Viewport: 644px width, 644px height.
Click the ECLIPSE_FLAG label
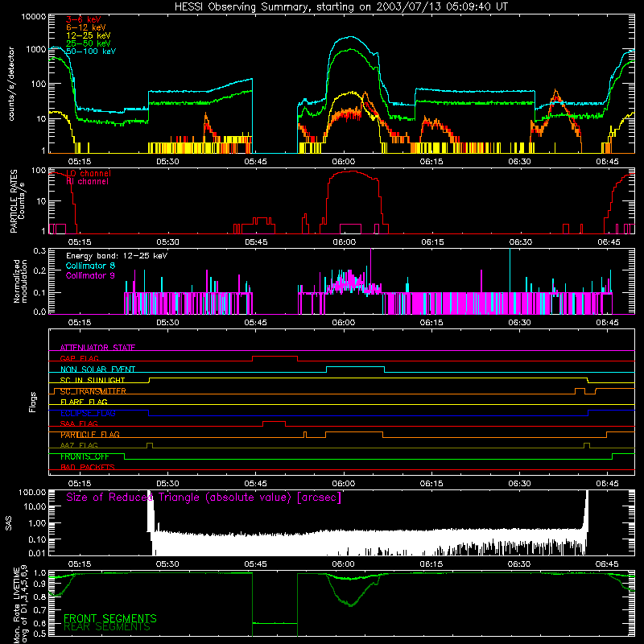pyautogui.click(x=88, y=413)
